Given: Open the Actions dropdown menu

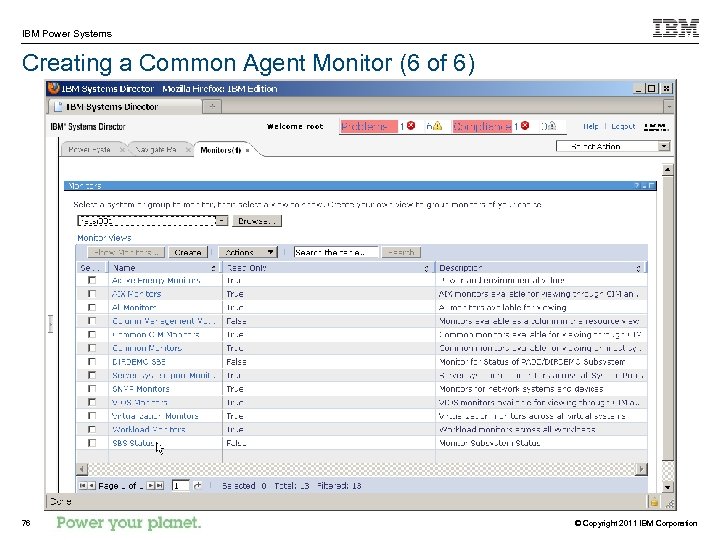Looking at the screenshot, I should [248, 252].
